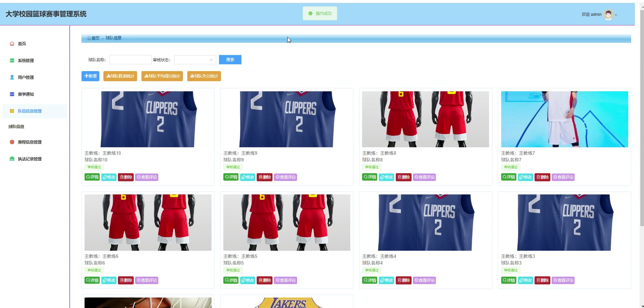
Task: Click 查看评论 for 球队名称5
Action: [285, 280]
